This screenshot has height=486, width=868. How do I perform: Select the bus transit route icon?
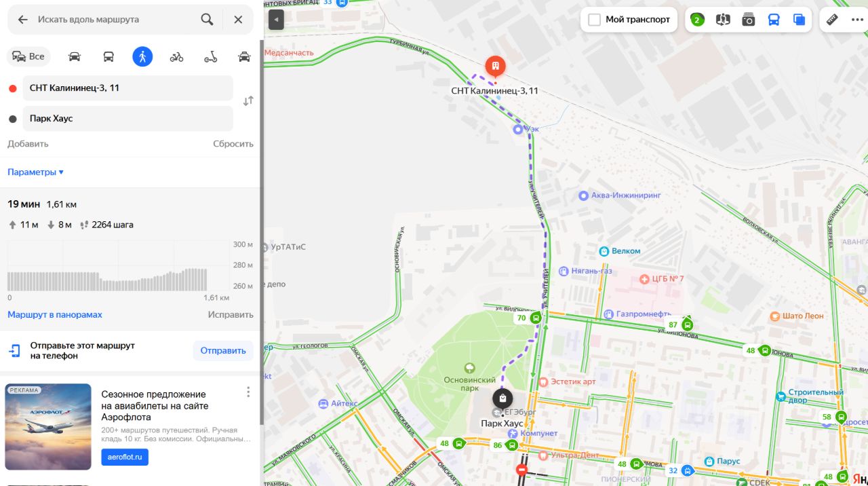pos(108,56)
